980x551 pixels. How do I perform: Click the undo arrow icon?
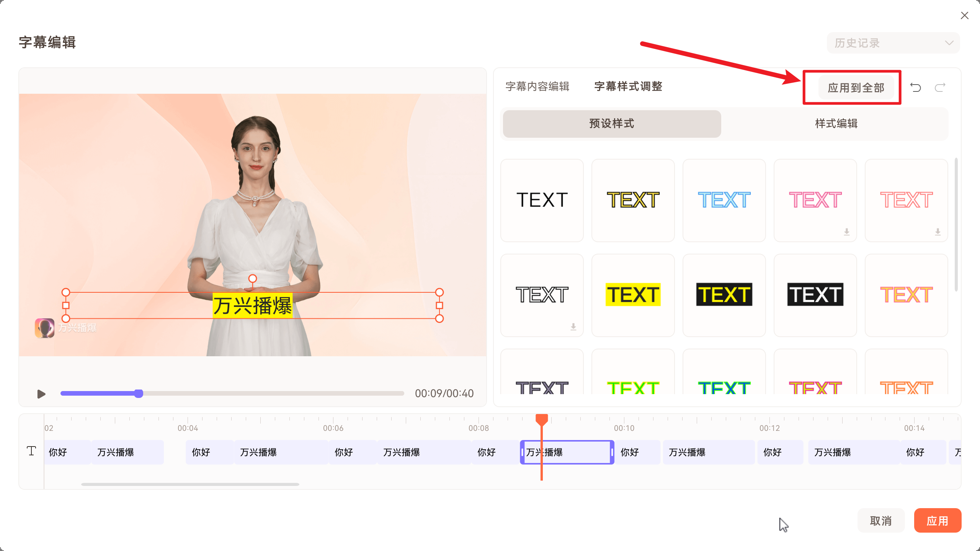pos(915,88)
